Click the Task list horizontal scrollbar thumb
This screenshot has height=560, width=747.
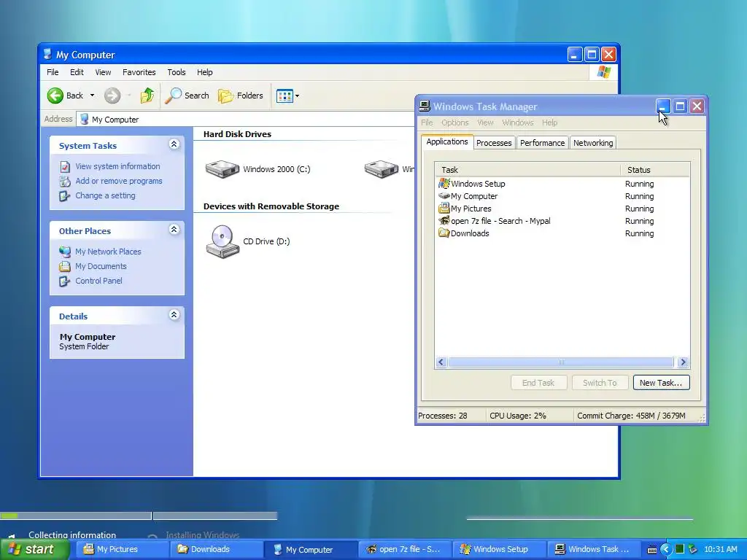coord(561,362)
